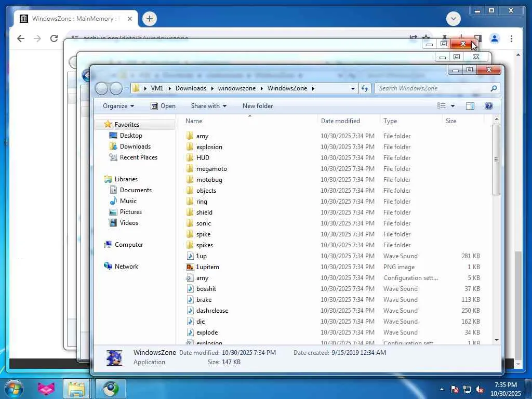Expand the arrow after WindowsZone breadcrumb
532x399 pixels.
pos(313,88)
